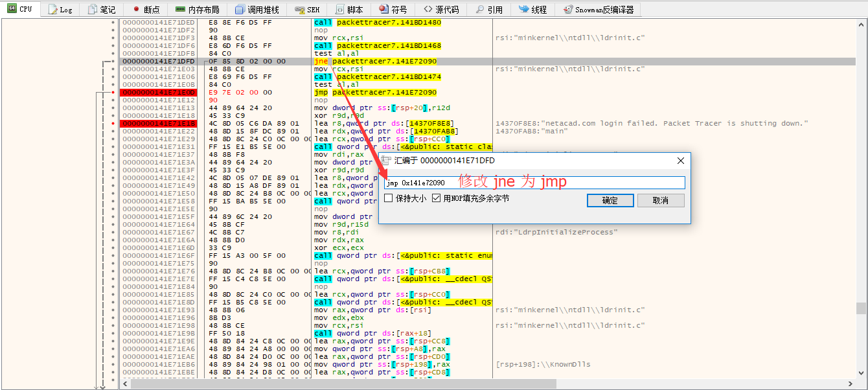Screen dimensions: 868x390
Task: Open the 源代码 source tab
Action: tap(441, 10)
